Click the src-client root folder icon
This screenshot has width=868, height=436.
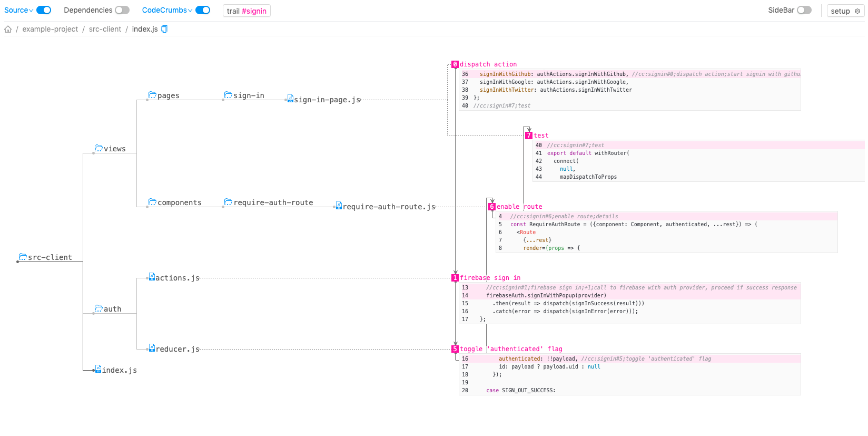tap(23, 257)
